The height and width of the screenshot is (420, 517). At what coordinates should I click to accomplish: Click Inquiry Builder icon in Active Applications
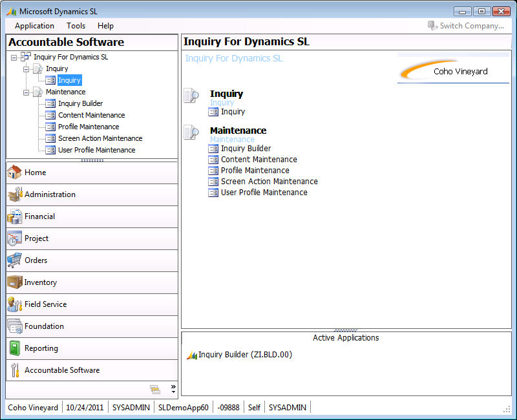[192, 355]
